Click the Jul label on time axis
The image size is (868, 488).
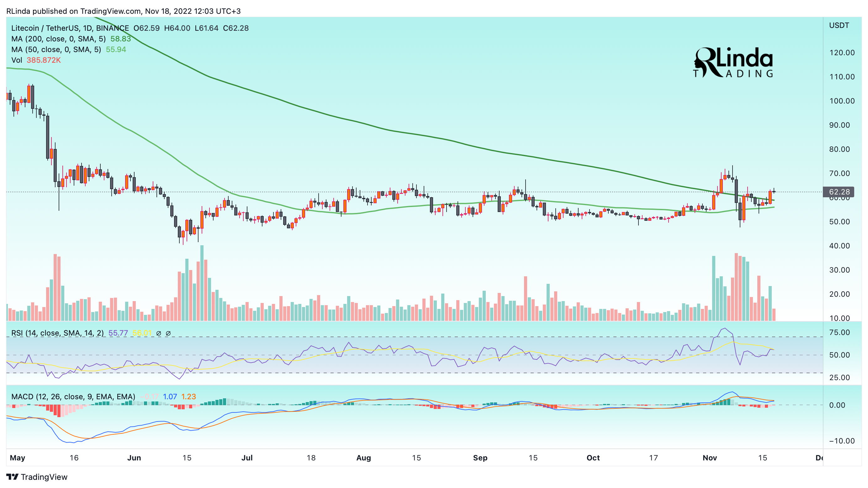pos(247,458)
